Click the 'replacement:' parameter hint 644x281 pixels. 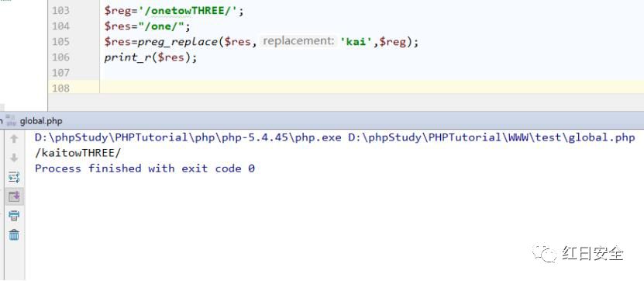pyautogui.click(x=298, y=41)
